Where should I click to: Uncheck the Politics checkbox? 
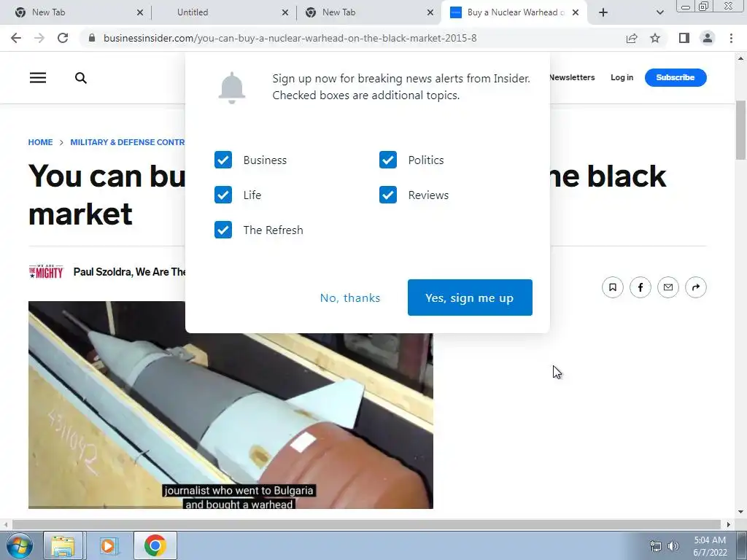(x=388, y=160)
